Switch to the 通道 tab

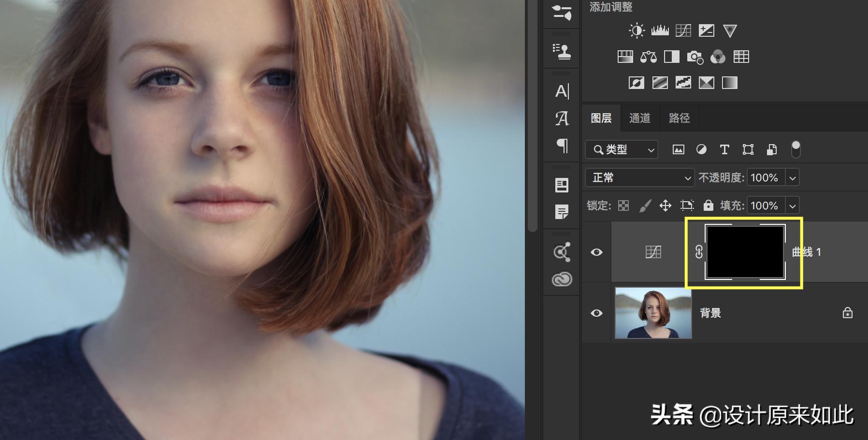(x=639, y=118)
